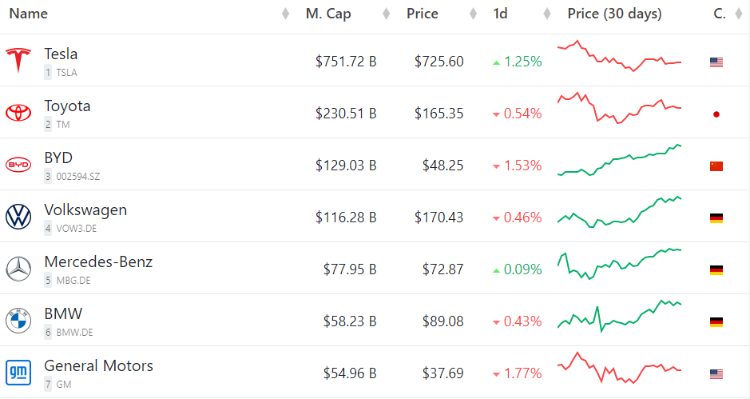Click the General Motors gm logo
The height and width of the screenshot is (399, 750).
pyautogui.click(x=18, y=373)
